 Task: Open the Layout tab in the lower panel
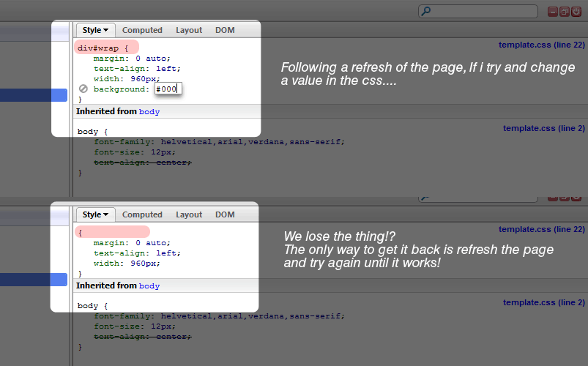(189, 214)
